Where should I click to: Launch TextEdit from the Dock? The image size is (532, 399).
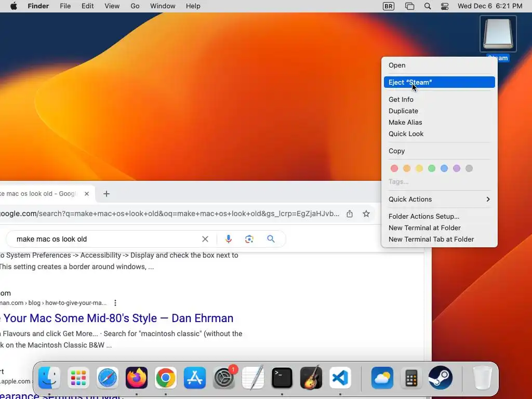[253, 378]
